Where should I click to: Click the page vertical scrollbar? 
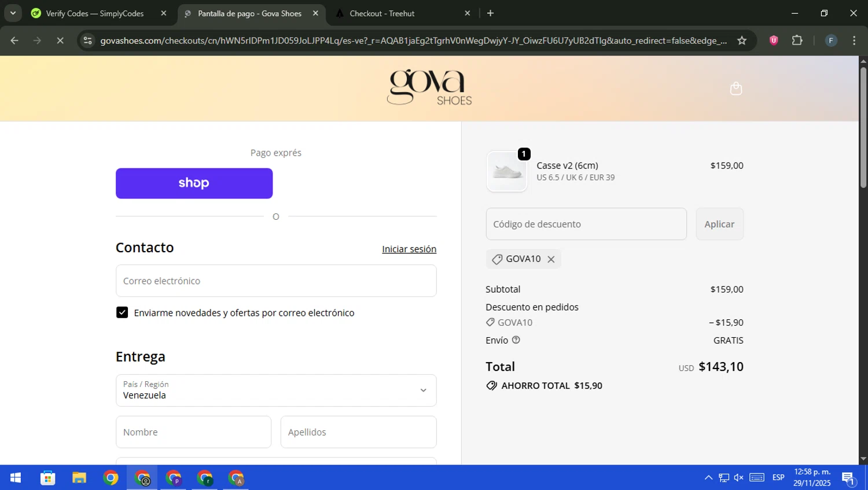pos(863,127)
